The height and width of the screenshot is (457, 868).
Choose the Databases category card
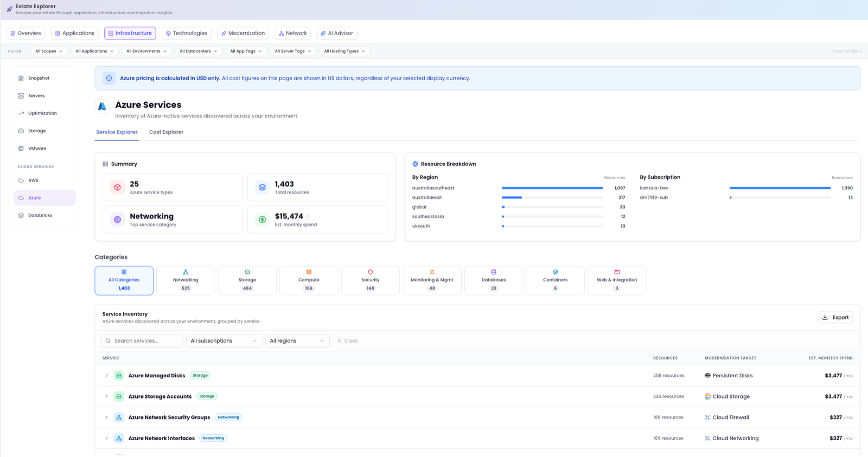[x=494, y=280]
